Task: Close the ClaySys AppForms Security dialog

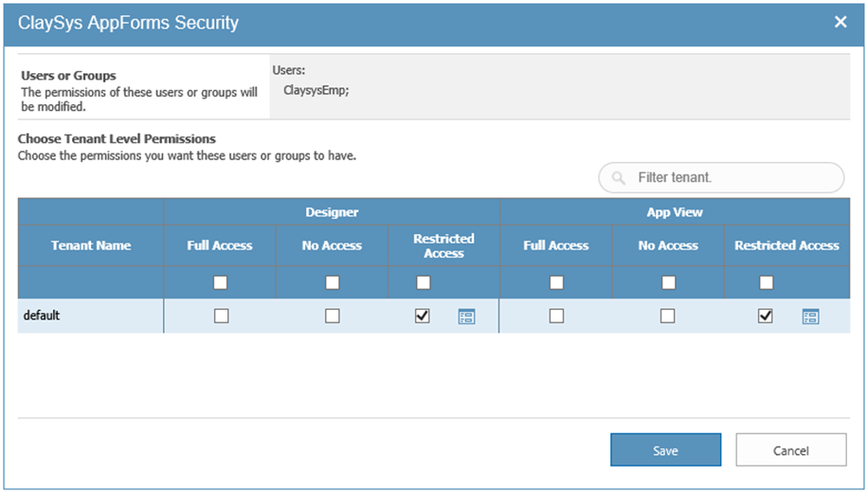Action: point(840,22)
